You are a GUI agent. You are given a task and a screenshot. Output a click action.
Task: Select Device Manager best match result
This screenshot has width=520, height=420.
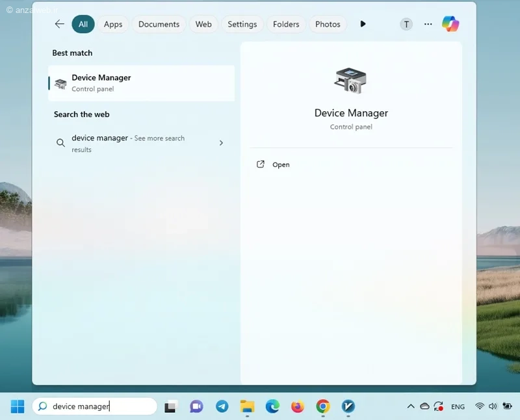click(x=142, y=83)
